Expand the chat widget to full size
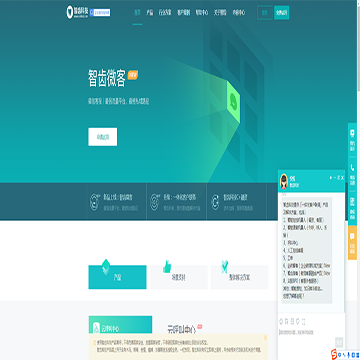Image resolution: width=360 pixels, height=360 pixels. point(338,178)
